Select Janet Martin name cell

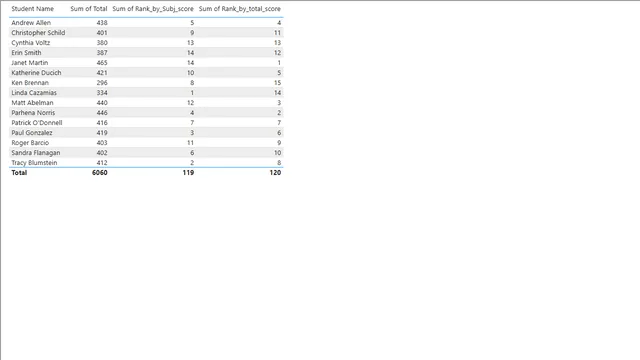coord(29,63)
